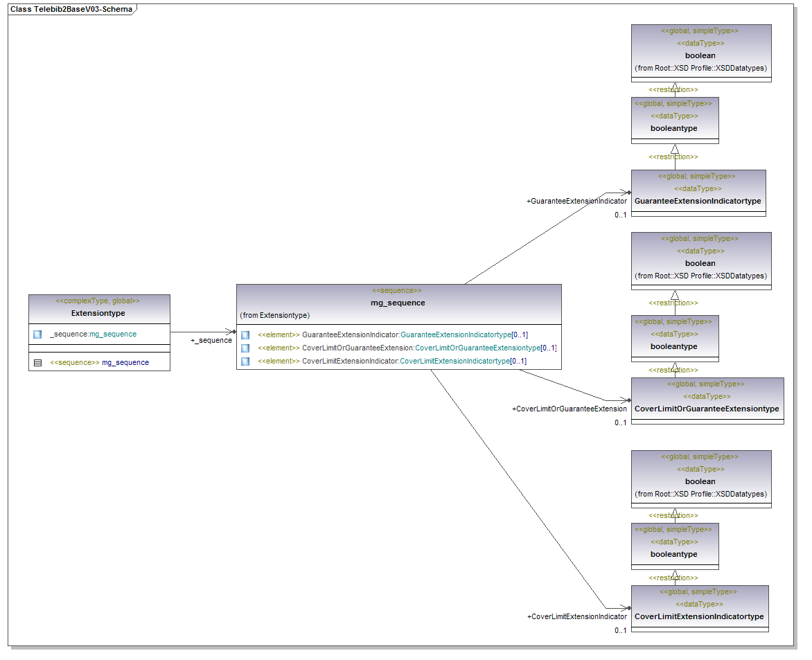Click the bottommost booleantype class box
The height and width of the screenshot is (660, 812).
674,546
